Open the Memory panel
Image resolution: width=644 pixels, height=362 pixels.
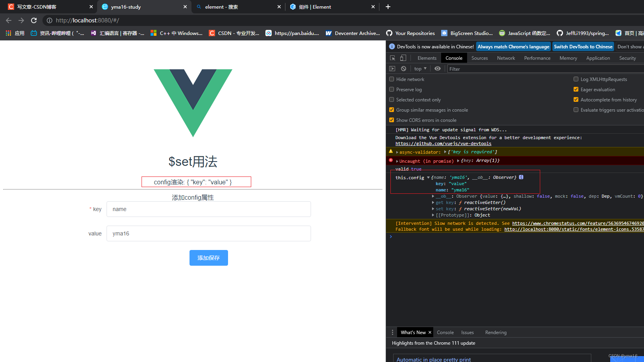568,58
